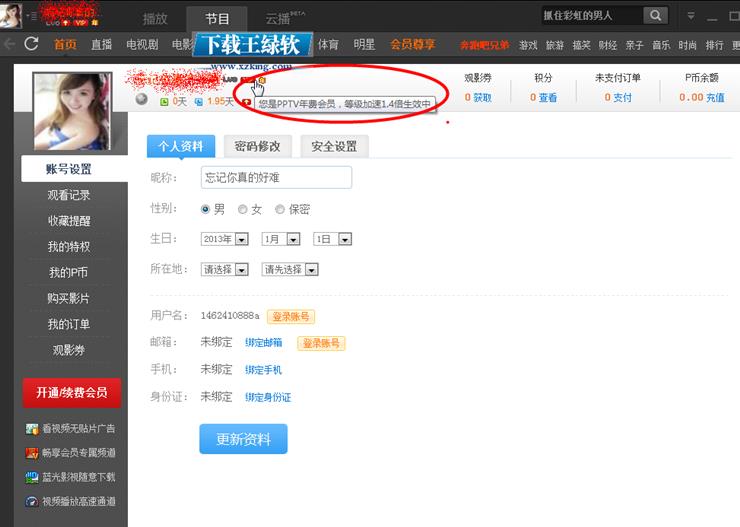740x527 pixels.
Task: Click into the 昵称 nickname input field
Action: tap(276, 177)
